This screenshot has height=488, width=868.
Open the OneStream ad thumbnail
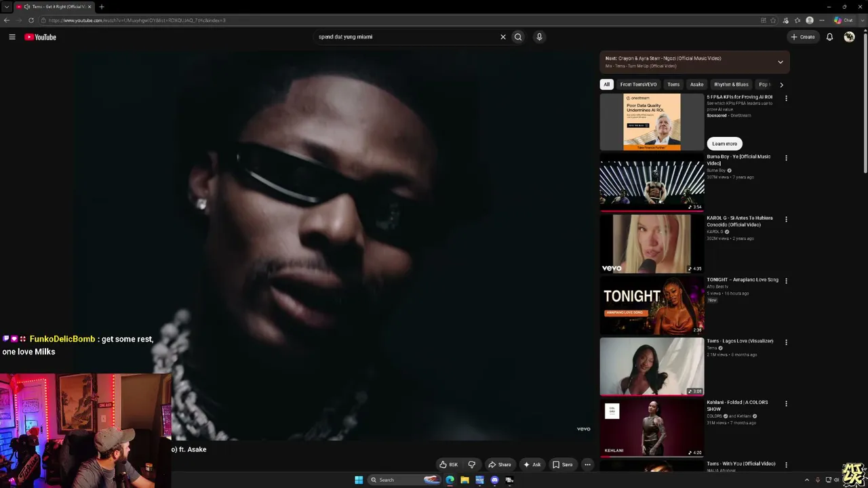(x=652, y=122)
